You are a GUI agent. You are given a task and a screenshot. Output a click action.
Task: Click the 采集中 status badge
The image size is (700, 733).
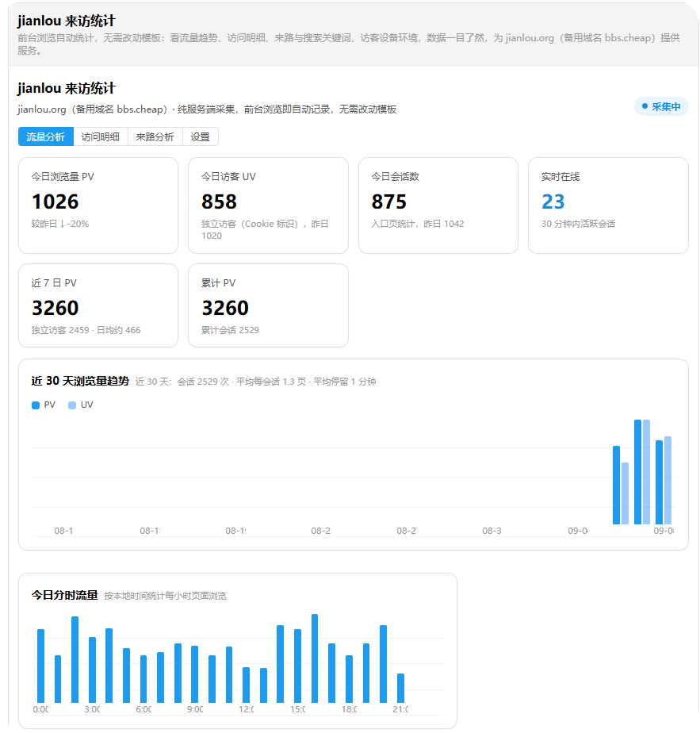660,106
